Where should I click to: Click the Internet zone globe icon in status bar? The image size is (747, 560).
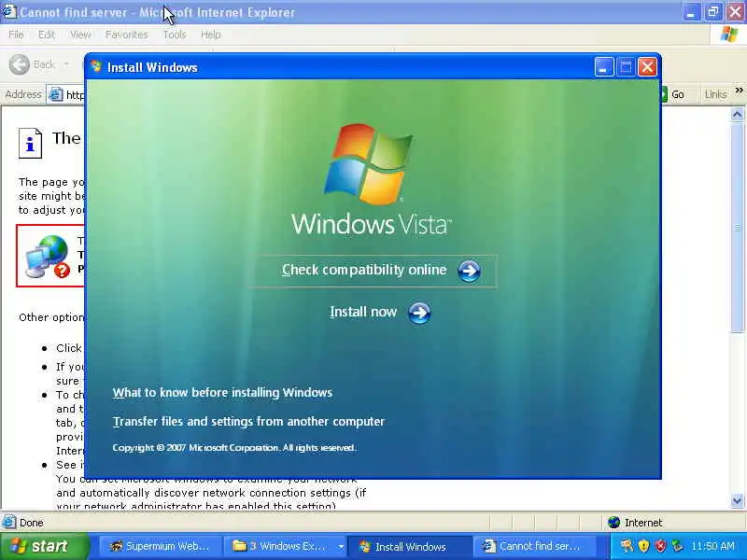click(614, 523)
